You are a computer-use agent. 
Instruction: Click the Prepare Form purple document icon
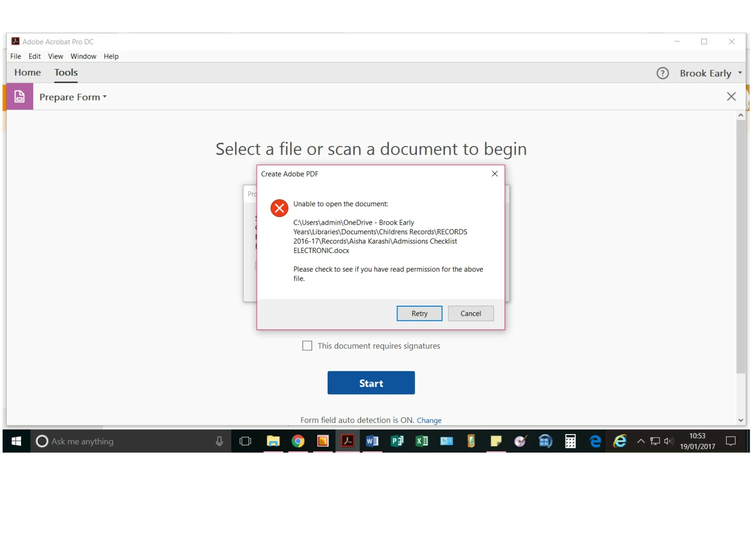(20, 96)
